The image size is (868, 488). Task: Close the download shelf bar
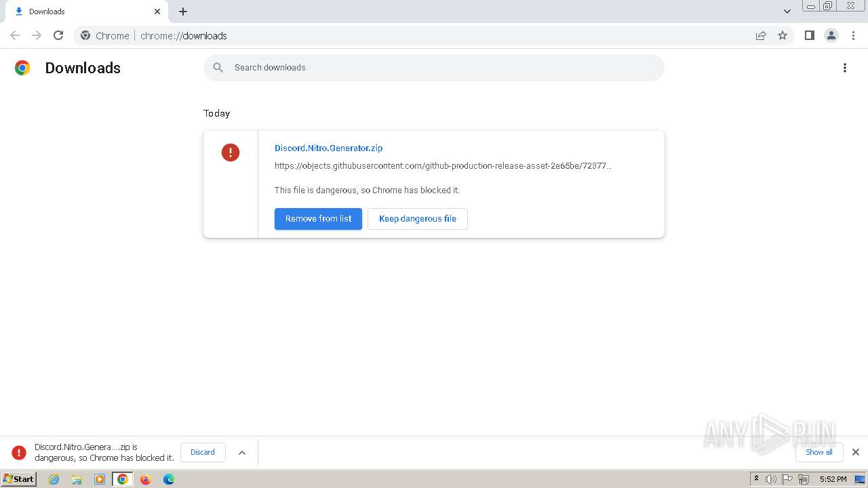click(856, 452)
